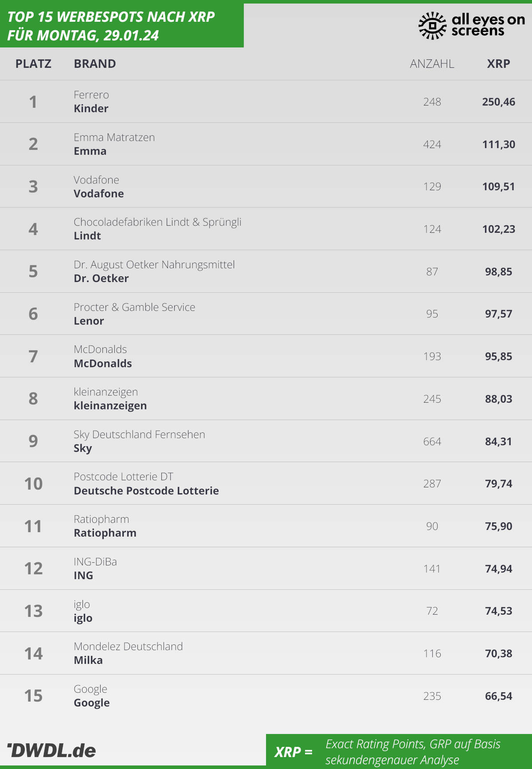Screen dimensions: 532x769
Task: Click the Lindt brand name
Action: (87, 236)
